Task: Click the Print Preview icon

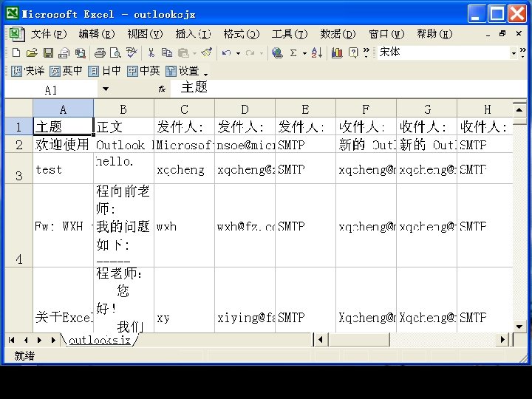Action: [116, 52]
